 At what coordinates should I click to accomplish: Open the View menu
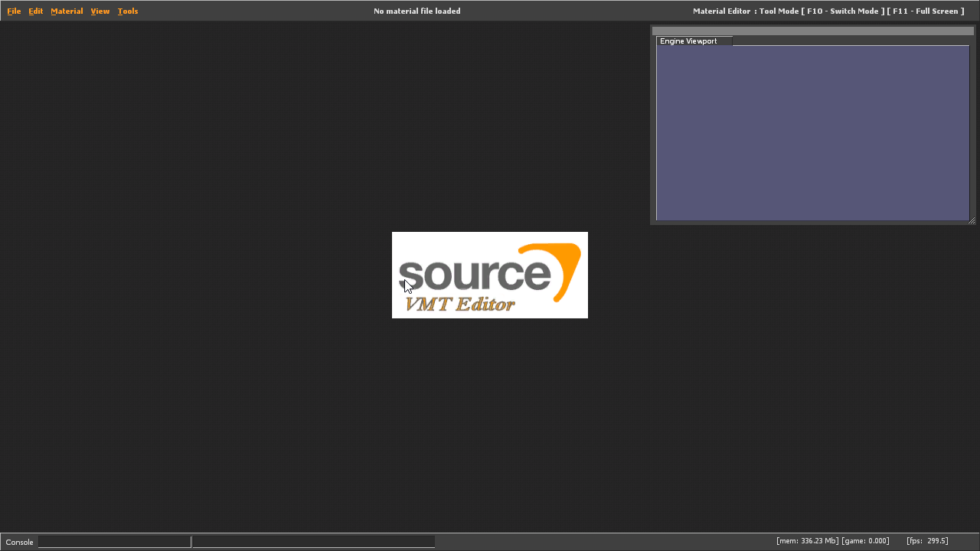pyautogui.click(x=100, y=11)
